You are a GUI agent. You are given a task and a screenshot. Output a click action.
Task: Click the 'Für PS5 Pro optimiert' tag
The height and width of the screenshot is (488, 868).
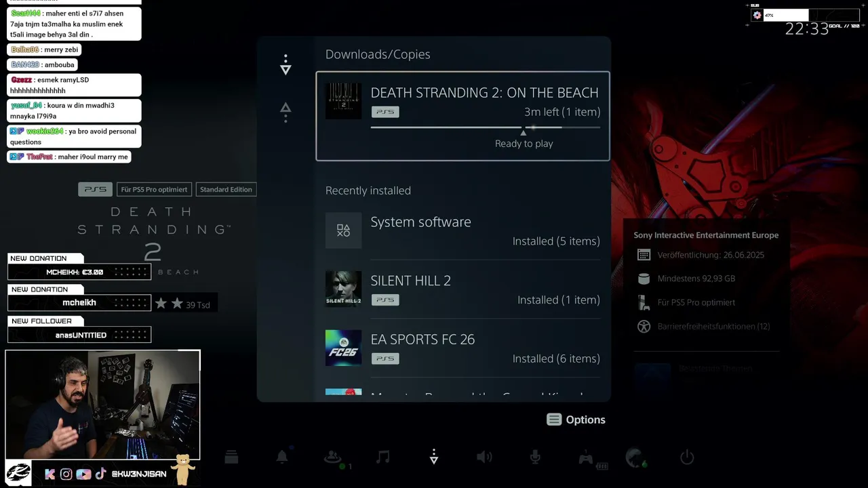(x=154, y=190)
